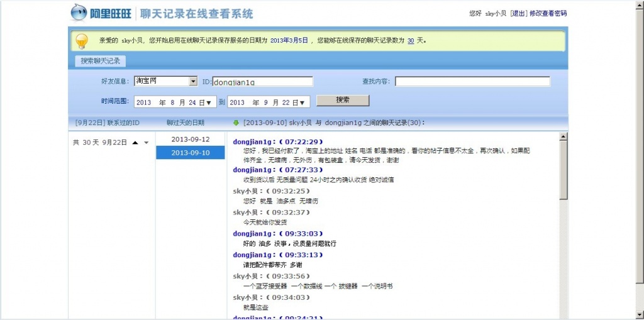644x320 pixels.
Task: Click the 2013年3月5日 date link
Action: [289, 41]
